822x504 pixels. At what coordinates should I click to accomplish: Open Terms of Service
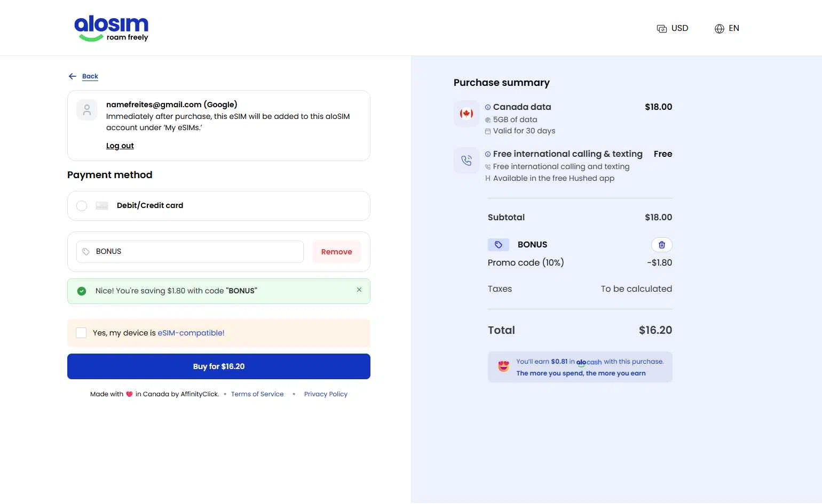coord(257,394)
